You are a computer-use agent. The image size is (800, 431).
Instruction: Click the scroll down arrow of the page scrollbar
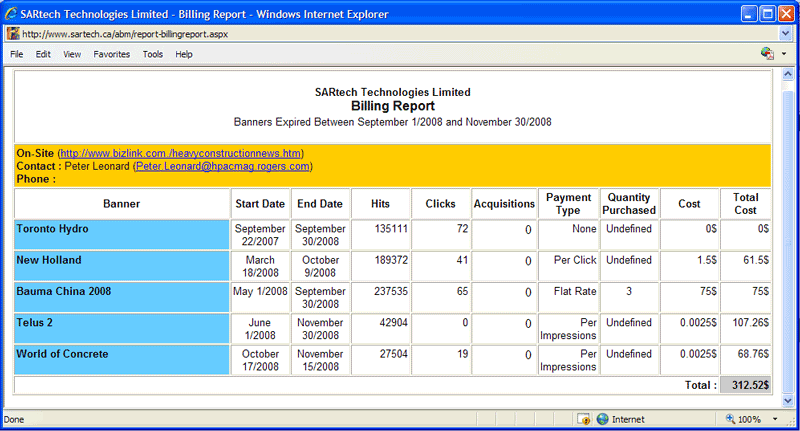click(x=788, y=401)
